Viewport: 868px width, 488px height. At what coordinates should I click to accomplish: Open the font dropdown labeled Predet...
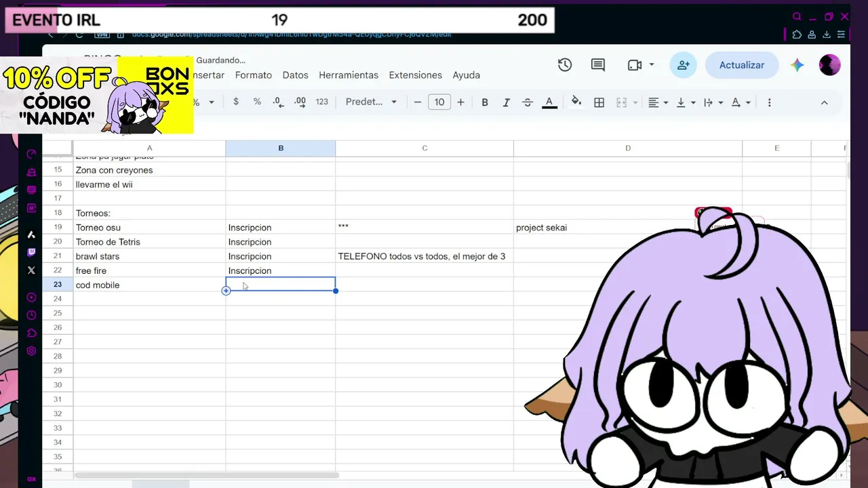pyautogui.click(x=371, y=102)
